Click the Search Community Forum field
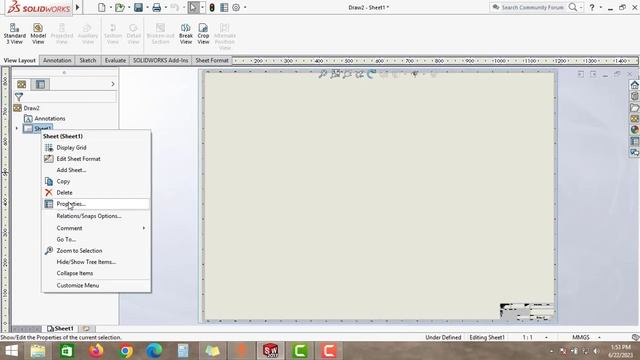This screenshot has width=640, height=360. (529, 7)
